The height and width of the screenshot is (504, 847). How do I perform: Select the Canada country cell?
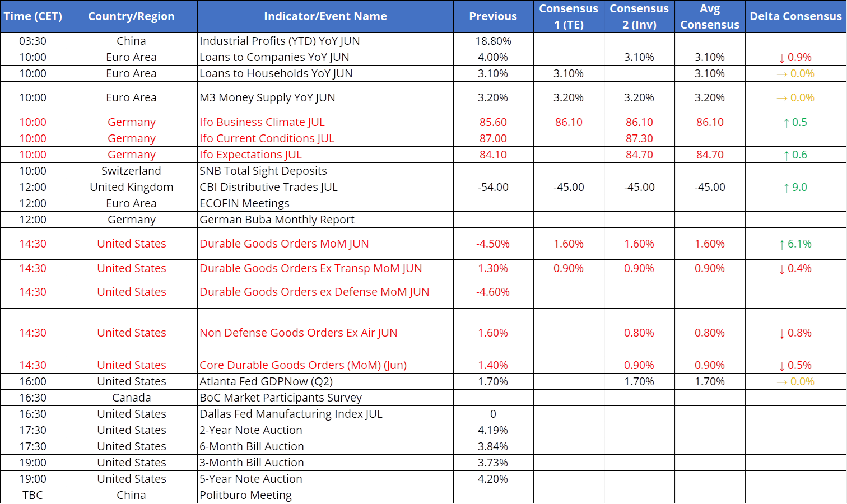(132, 398)
